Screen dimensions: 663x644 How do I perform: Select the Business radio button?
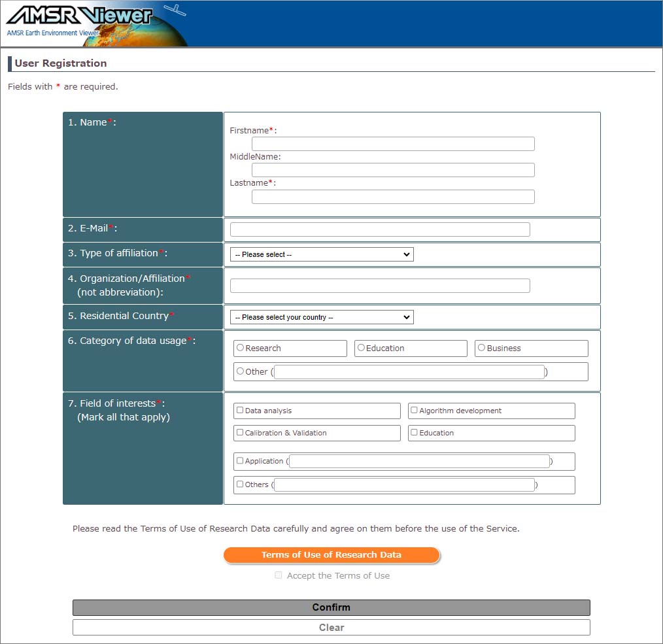481,348
